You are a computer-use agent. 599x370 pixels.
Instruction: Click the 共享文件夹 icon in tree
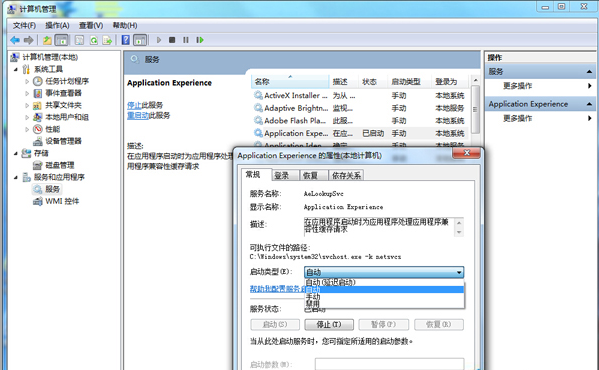point(37,105)
